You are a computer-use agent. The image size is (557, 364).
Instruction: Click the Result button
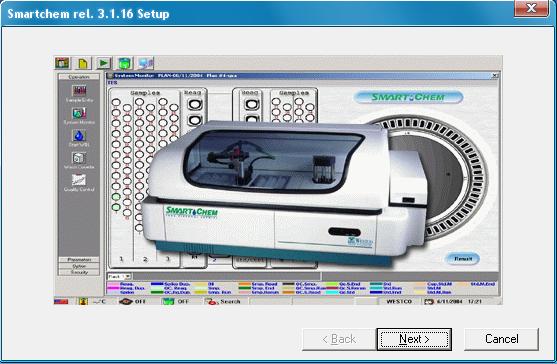coord(463,259)
